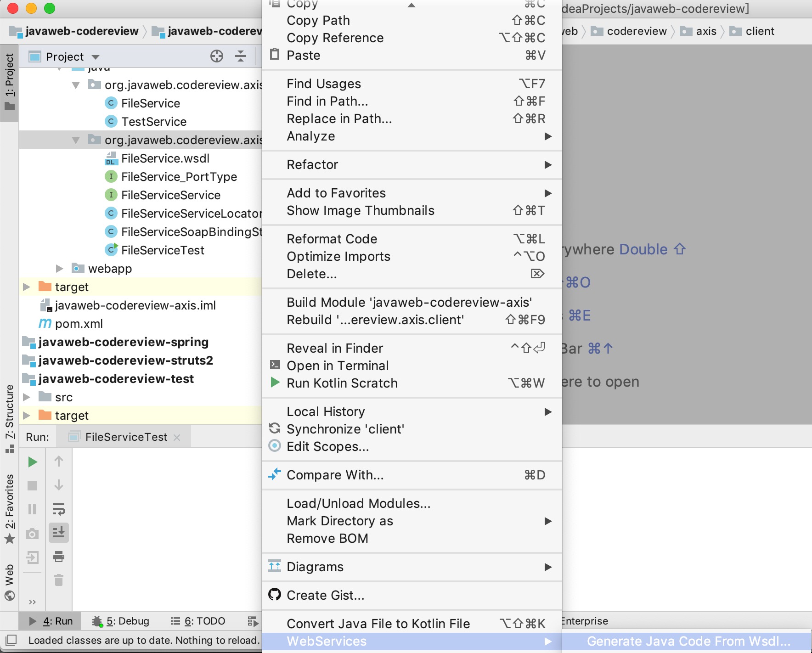Toggle Soft-Wrap in Run console
Image resolution: width=812 pixels, height=653 pixels.
pyautogui.click(x=59, y=509)
